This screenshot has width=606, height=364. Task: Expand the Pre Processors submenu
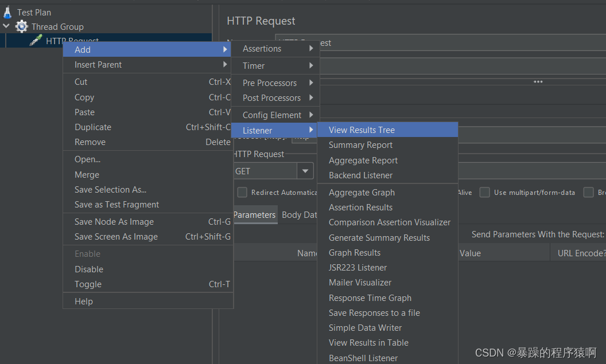pos(275,83)
